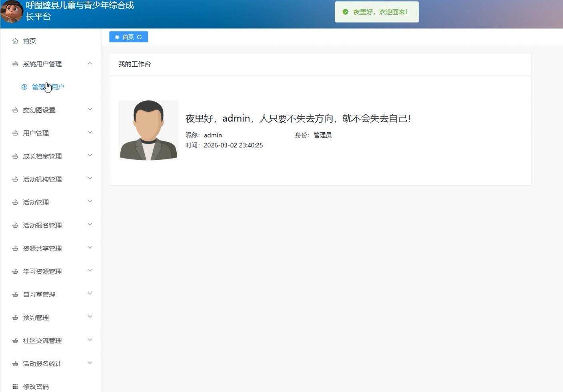Image resolution: width=563 pixels, height=392 pixels.
Task: Open the 活动报名统计 menu section
Action: 51,364
